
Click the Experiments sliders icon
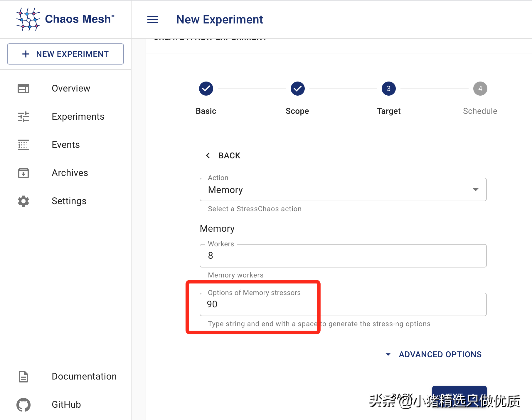(x=23, y=117)
